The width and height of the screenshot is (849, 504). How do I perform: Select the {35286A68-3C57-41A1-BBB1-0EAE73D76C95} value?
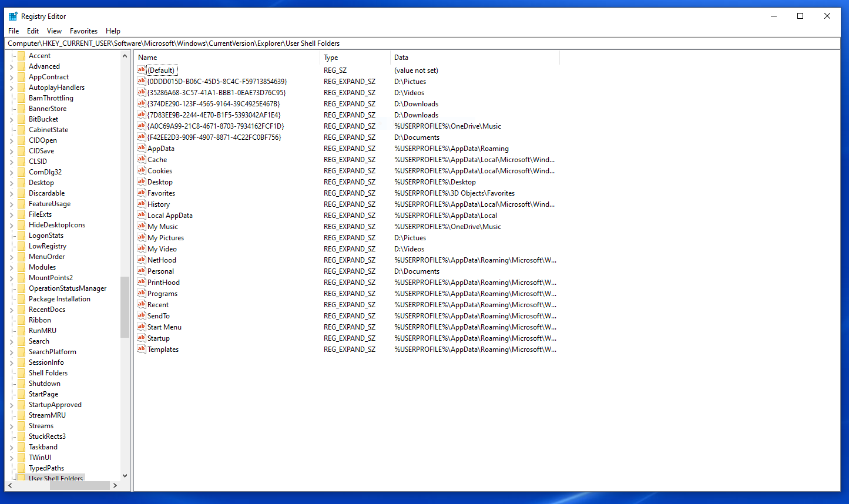point(216,93)
